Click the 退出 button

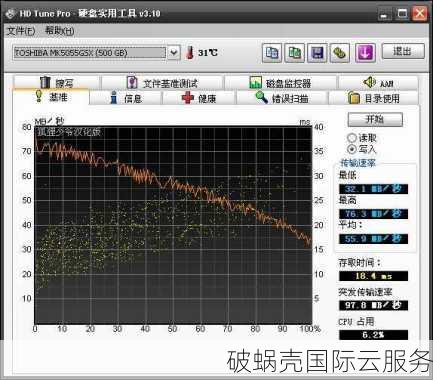click(x=403, y=51)
